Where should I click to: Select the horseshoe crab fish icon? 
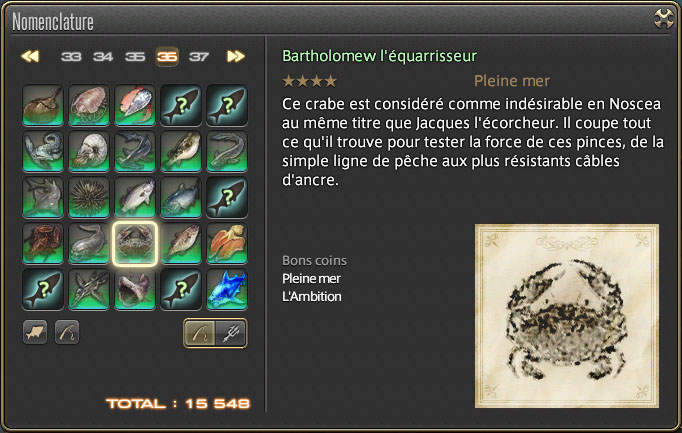click(43, 106)
